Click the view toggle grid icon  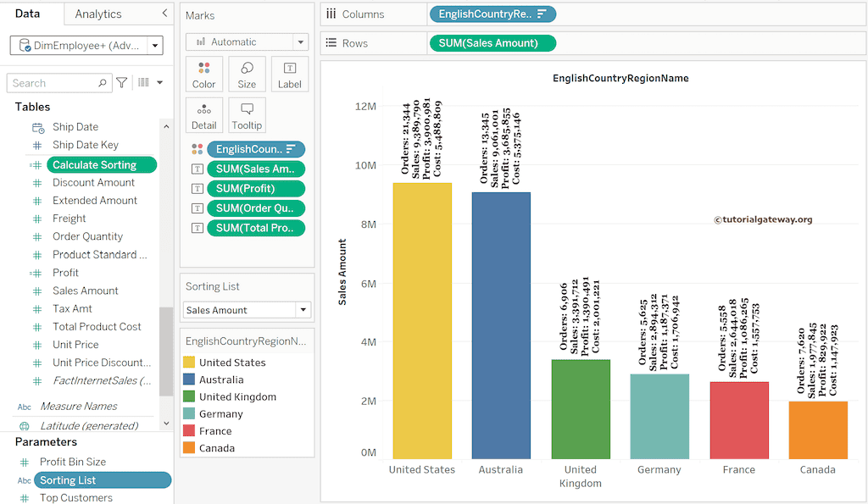[144, 83]
